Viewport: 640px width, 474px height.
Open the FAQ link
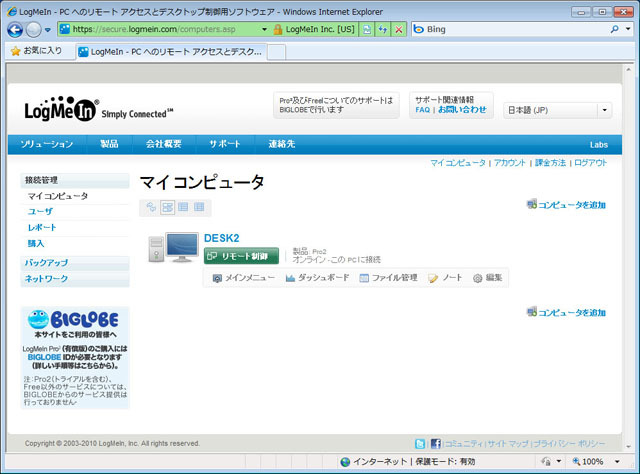422,109
